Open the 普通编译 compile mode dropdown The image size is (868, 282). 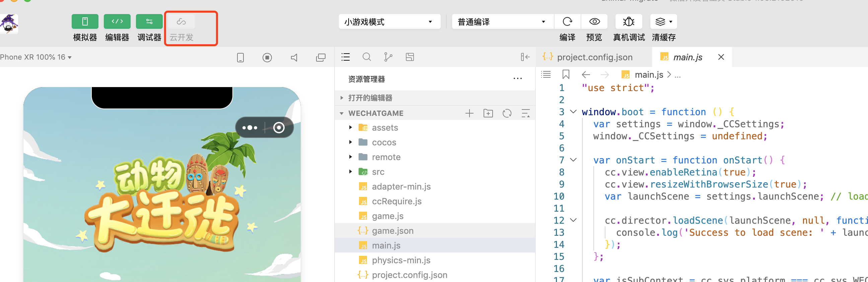[503, 21]
